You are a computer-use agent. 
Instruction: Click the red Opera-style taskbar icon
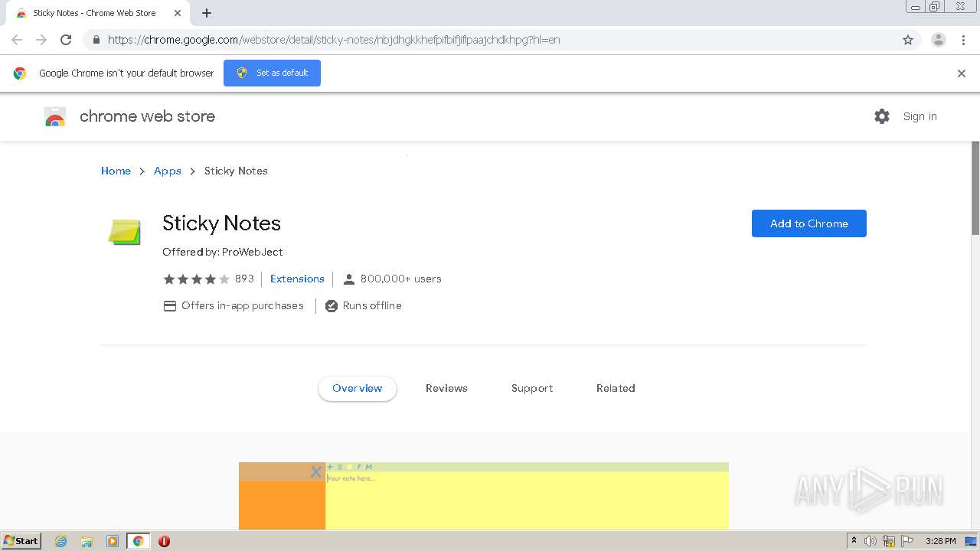point(164,541)
